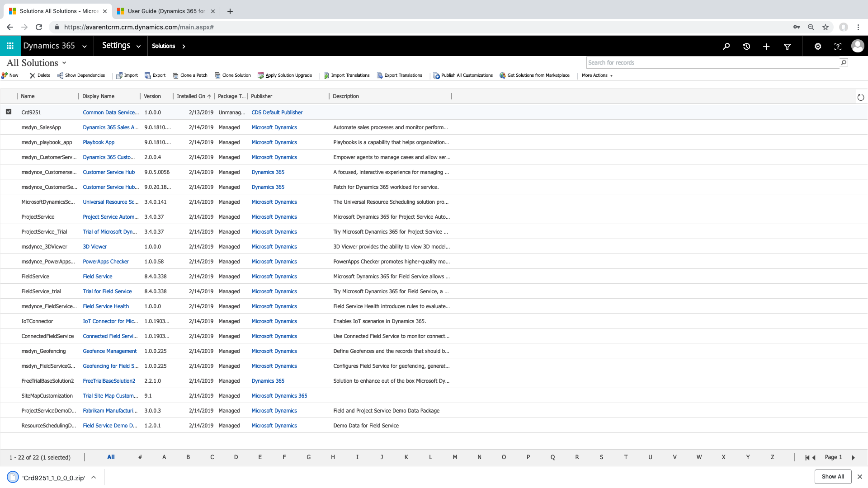868x488 pixels.
Task: Open the PowerApps Checker solution
Action: point(106,262)
